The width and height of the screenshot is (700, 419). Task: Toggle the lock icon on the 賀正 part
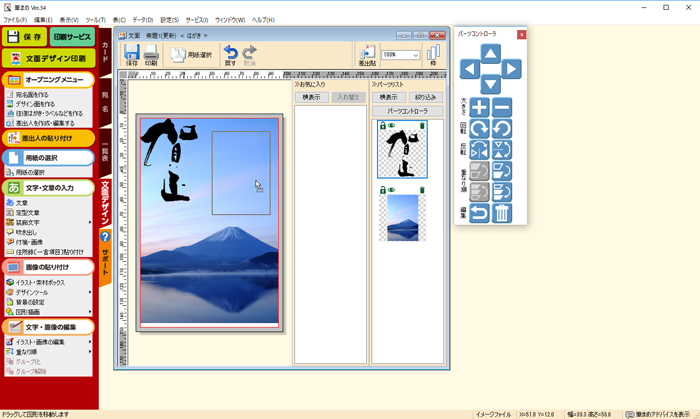(x=382, y=126)
